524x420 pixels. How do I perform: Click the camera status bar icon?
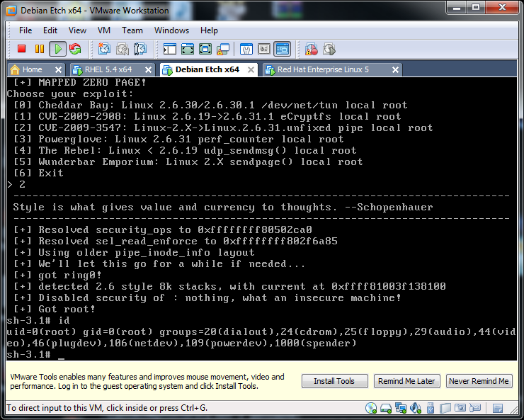point(460,408)
